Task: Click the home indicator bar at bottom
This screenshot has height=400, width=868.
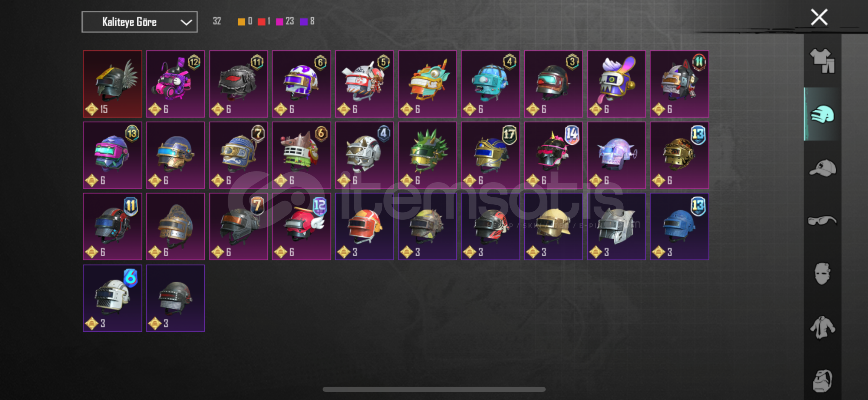Action: [434, 389]
